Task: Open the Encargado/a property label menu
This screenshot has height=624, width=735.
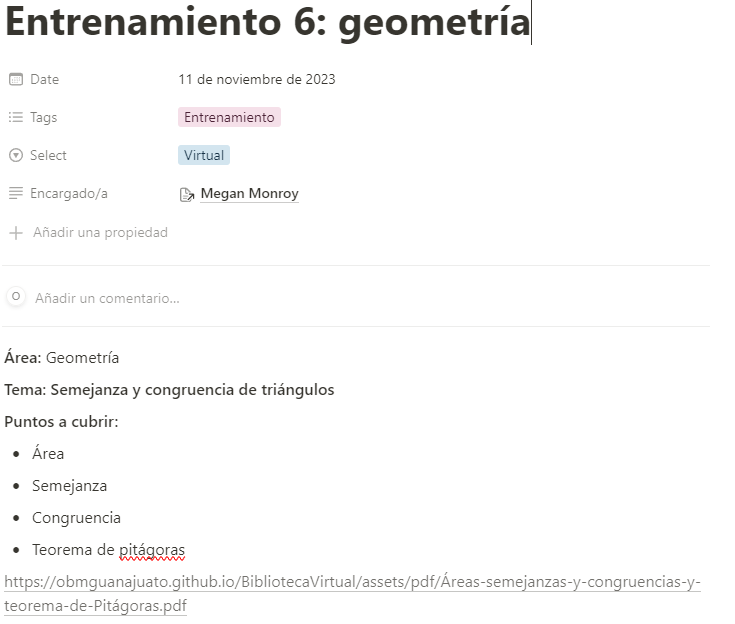Action: pyautogui.click(x=69, y=193)
